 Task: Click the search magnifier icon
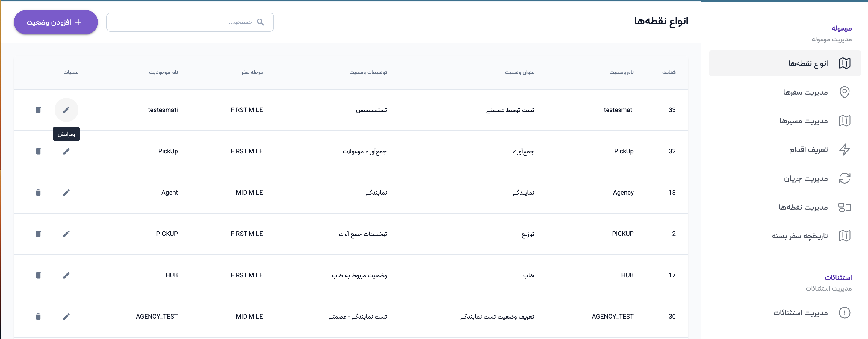click(260, 22)
